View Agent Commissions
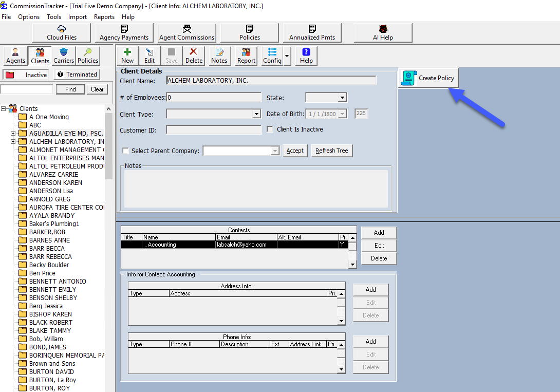560x392 pixels. click(x=186, y=33)
